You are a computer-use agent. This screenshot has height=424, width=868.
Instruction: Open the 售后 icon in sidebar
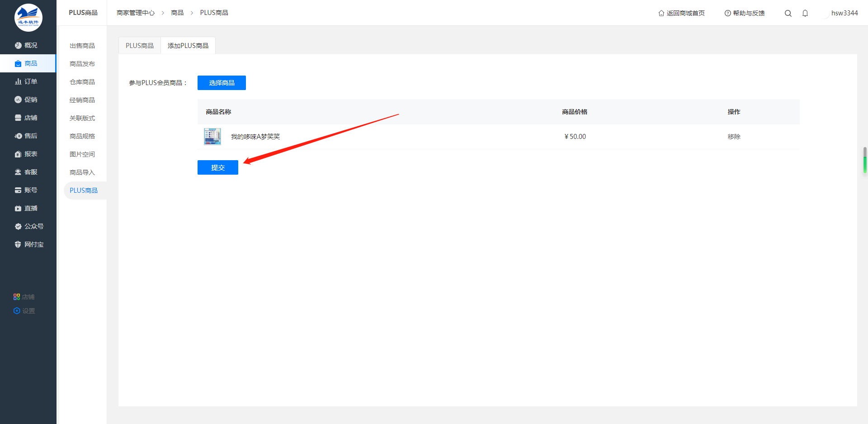[x=18, y=136]
